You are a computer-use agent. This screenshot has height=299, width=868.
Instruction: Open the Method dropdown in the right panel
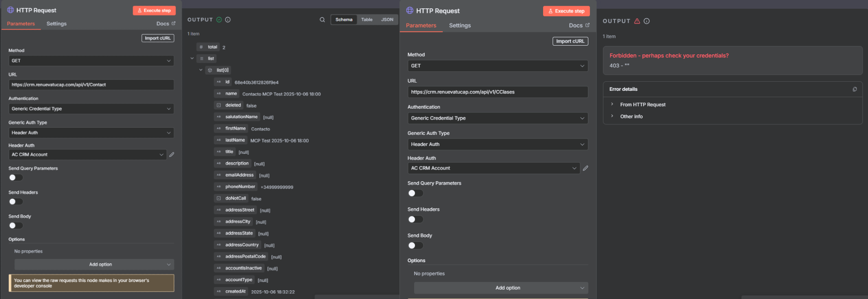(497, 66)
